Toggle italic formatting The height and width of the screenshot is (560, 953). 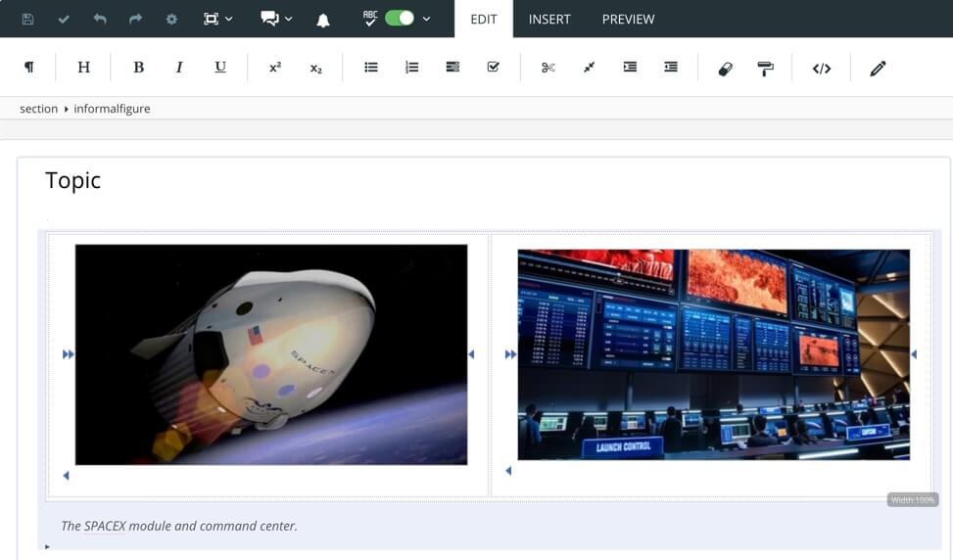click(178, 67)
